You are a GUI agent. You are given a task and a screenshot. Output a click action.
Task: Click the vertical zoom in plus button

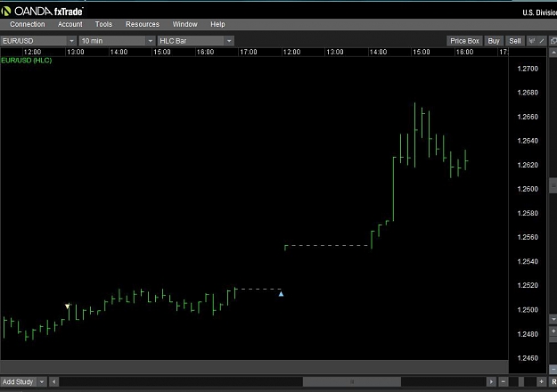pos(553,331)
